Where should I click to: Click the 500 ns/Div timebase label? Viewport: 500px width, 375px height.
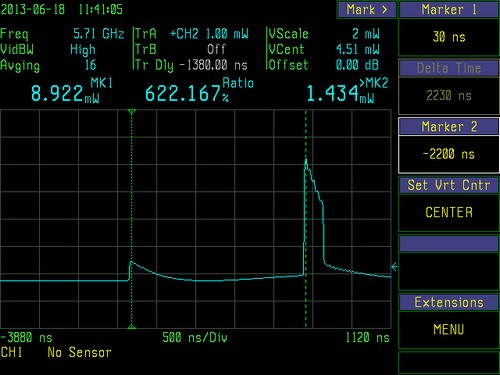pyautogui.click(x=195, y=338)
